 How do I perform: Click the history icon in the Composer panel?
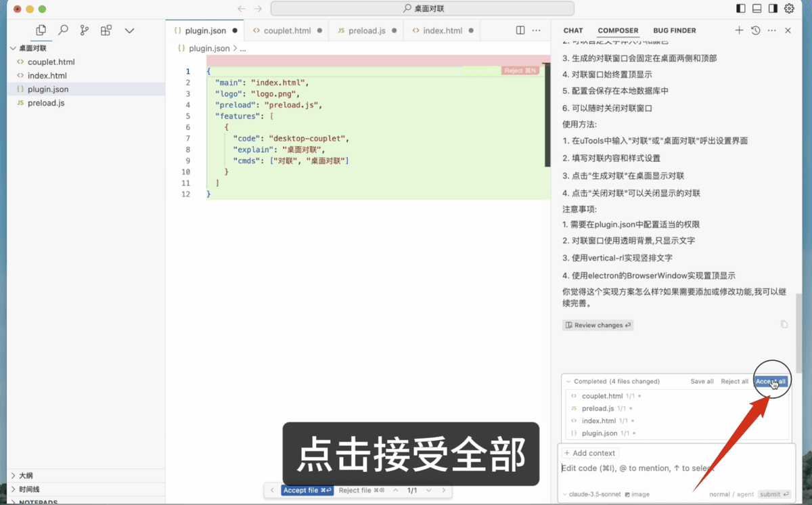click(756, 30)
